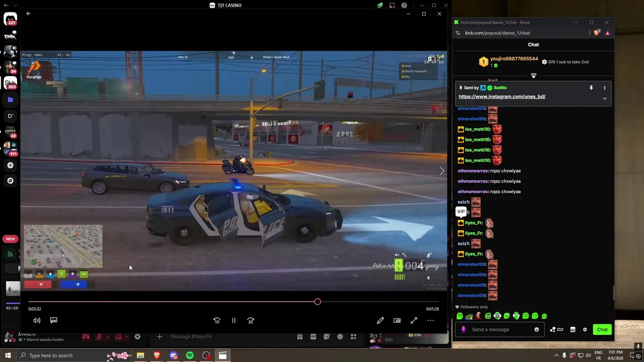Open Kick chat settings gear
Viewport: 644px width, 362px height.
tap(585, 330)
